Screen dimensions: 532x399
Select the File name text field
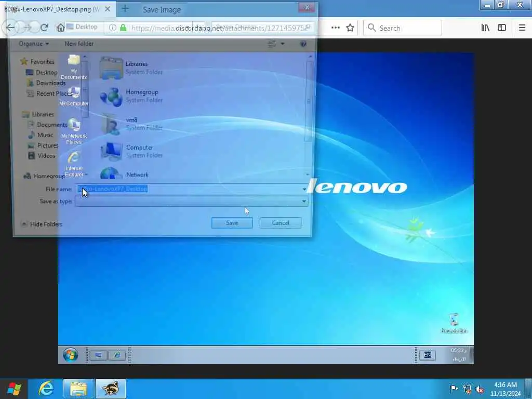coord(189,189)
